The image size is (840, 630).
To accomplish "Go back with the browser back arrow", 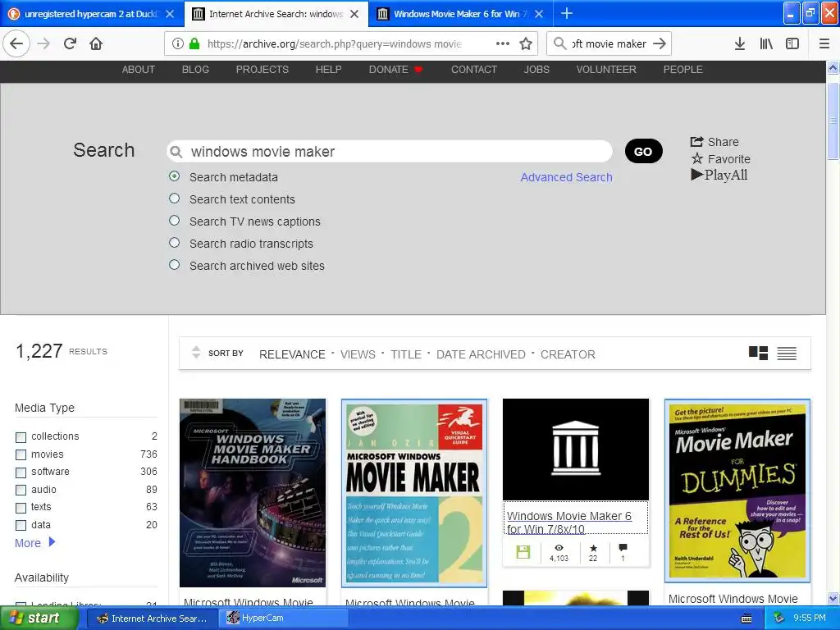I will click(16, 44).
